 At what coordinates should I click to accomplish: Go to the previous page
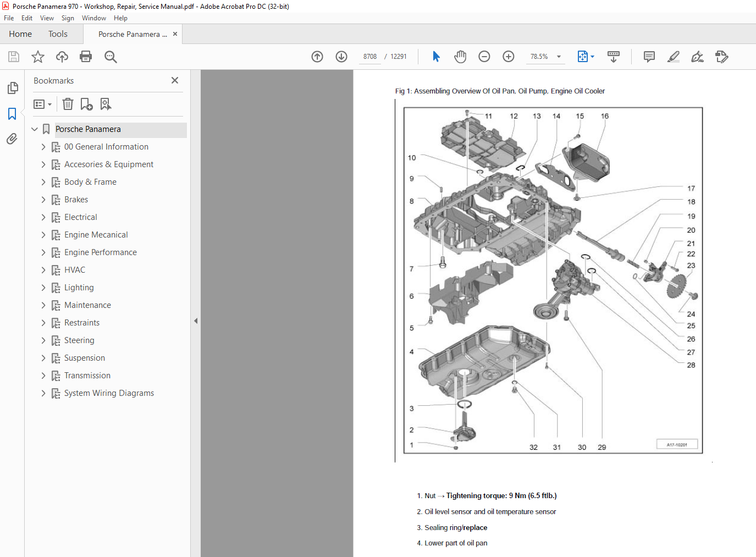click(x=317, y=57)
